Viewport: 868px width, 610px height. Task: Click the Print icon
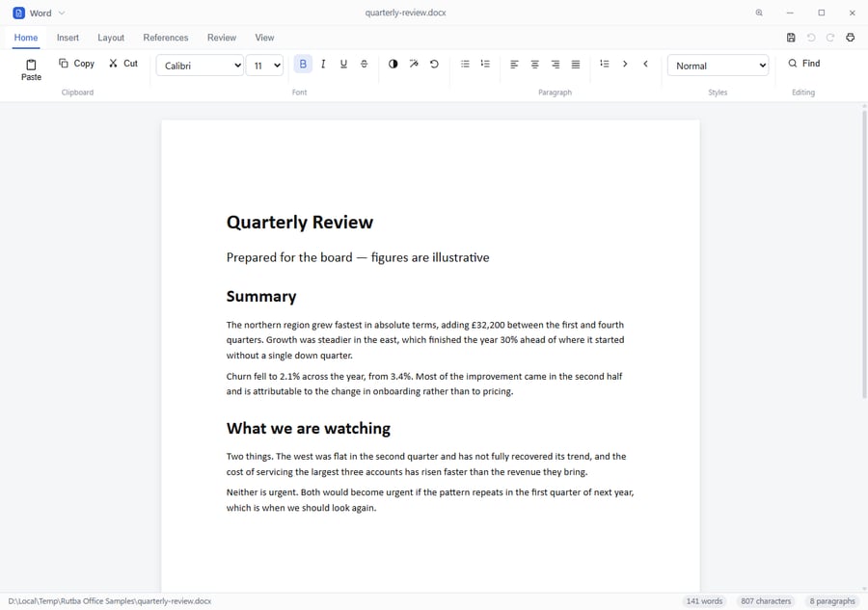851,38
